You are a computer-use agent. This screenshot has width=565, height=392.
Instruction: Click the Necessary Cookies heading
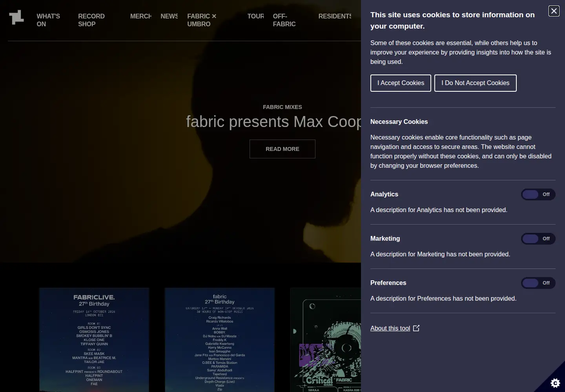point(399,122)
